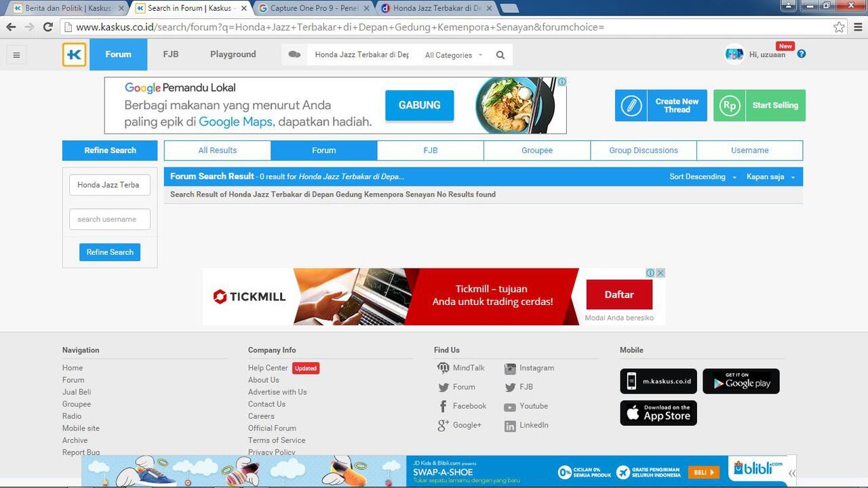The width and height of the screenshot is (868, 488).
Task: Click the search username input field
Action: [x=110, y=220]
